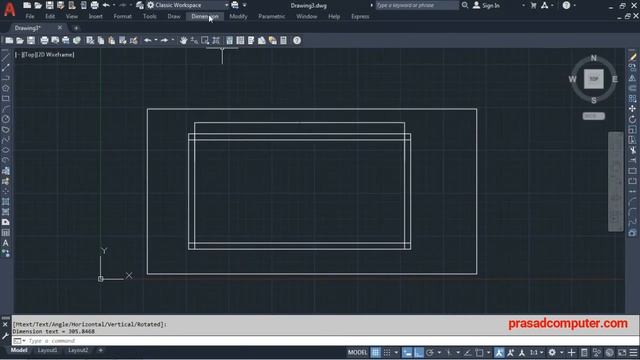Image resolution: width=640 pixels, height=360 pixels.
Task: Toggle annotation visibility icon in status bar
Action: click(x=499, y=352)
